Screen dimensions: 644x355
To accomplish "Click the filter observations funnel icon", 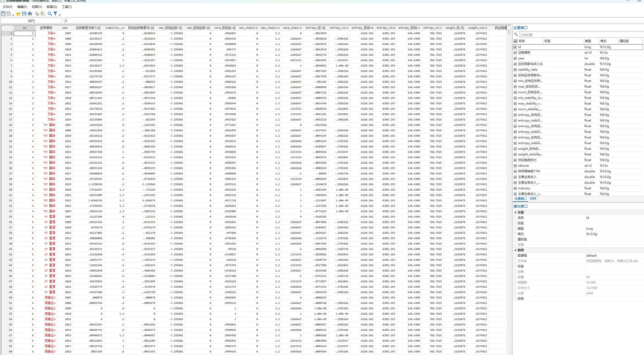I will (55, 14).
